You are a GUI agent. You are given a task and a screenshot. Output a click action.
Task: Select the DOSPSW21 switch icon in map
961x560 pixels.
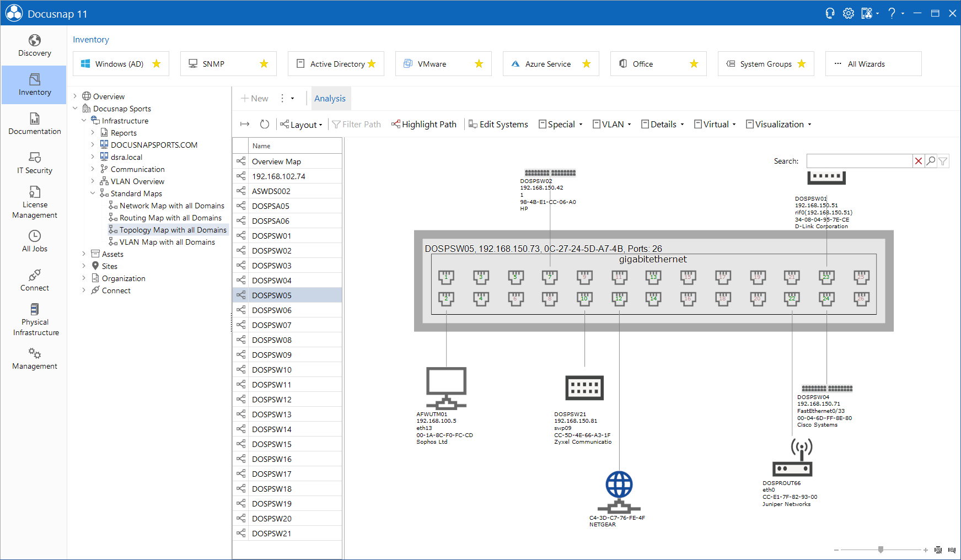click(584, 387)
